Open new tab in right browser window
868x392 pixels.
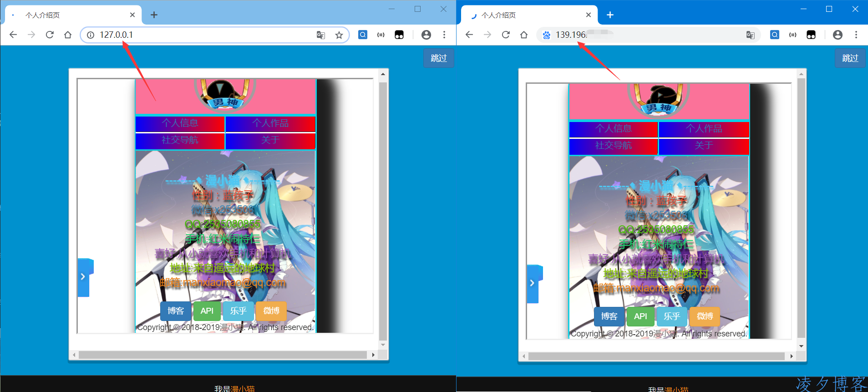610,15
